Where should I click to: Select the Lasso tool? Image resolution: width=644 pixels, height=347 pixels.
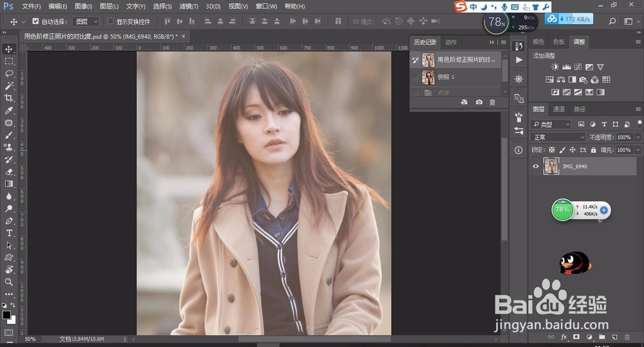(8, 74)
